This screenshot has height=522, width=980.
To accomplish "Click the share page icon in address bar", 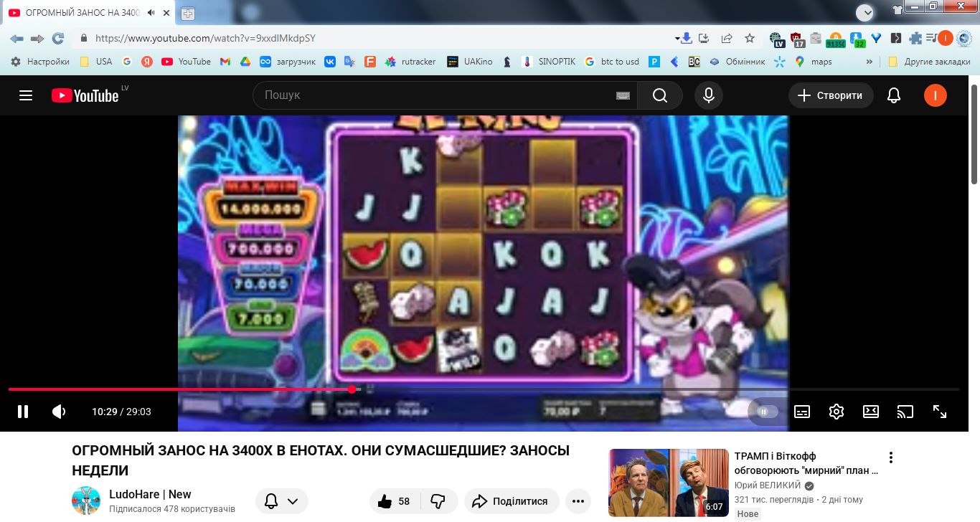I will [727, 38].
